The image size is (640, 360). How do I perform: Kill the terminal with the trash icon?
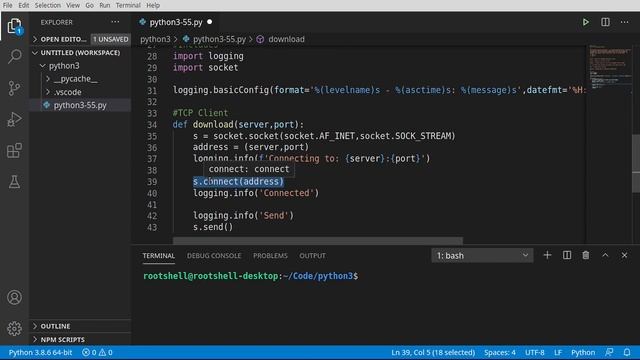click(x=586, y=255)
